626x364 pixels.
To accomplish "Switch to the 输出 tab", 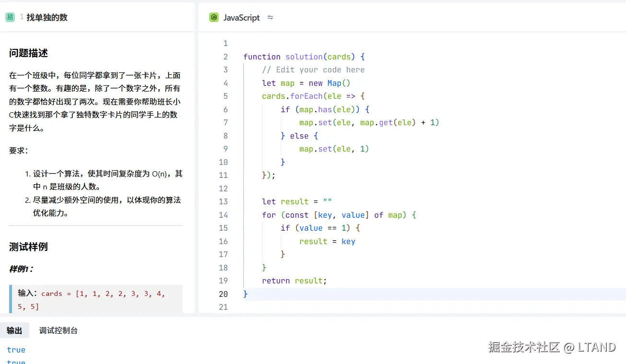I will (x=14, y=330).
